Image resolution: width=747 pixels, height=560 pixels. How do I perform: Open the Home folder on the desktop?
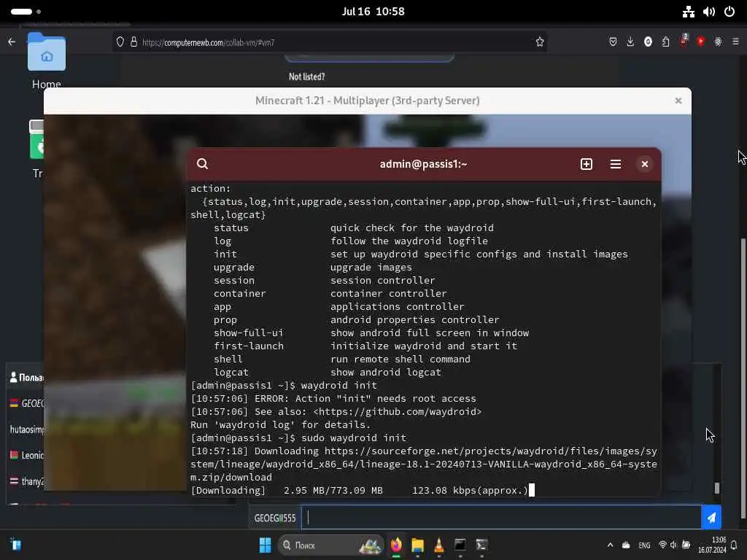[x=46, y=61]
